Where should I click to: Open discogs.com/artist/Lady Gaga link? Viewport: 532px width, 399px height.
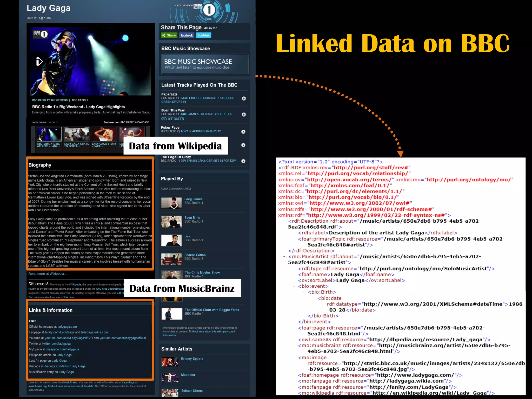coord(65,367)
